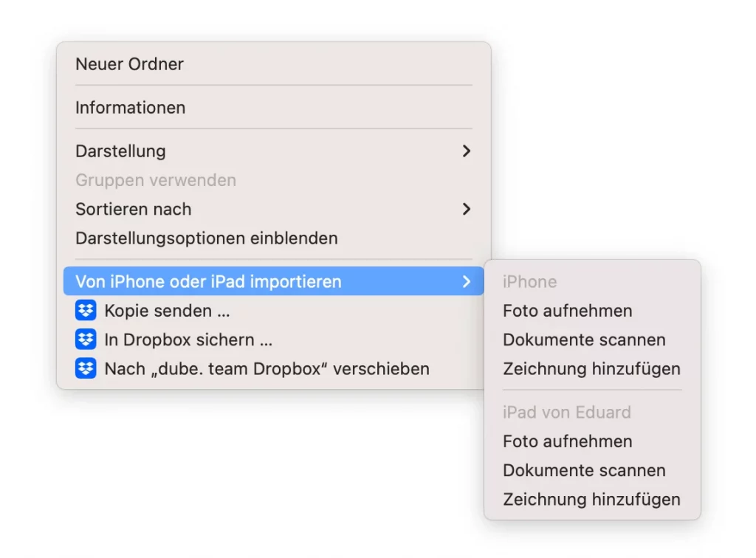Expand the Darstellung submenu arrow
The height and width of the screenshot is (558, 756).
coord(466,151)
